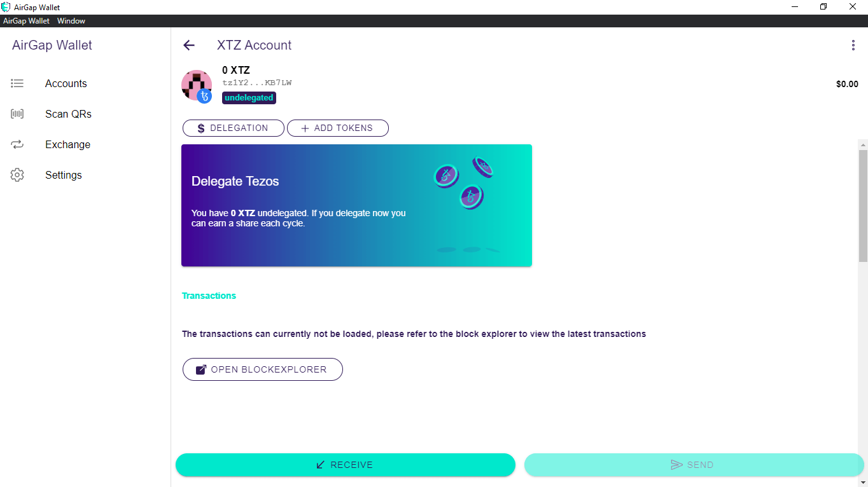Open the AirGap Wallet menu bar item
This screenshot has height=487, width=868.
(26, 21)
